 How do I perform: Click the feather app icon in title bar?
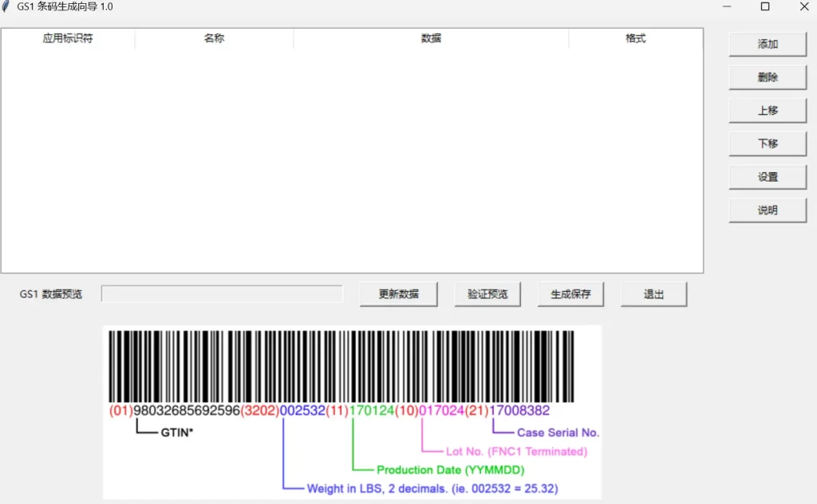[6, 6]
